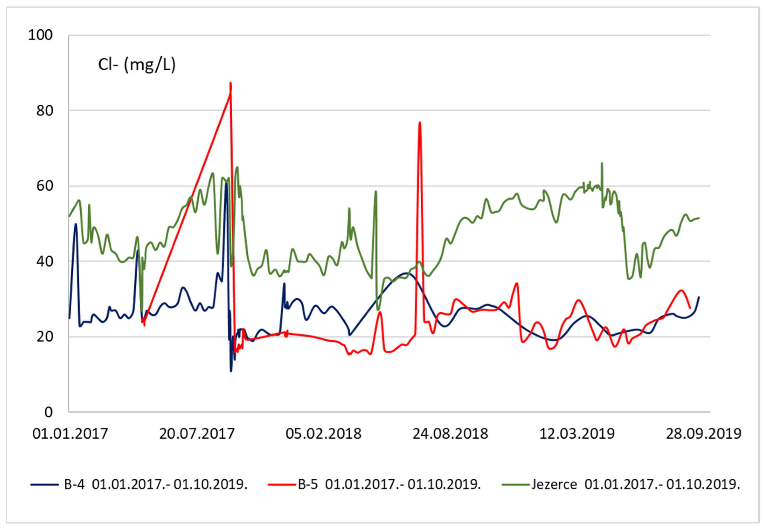The height and width of the screenshot is (532, 765).
Task: Click the dark blue B-4 legend line
Action: click(x=45, y=485)
